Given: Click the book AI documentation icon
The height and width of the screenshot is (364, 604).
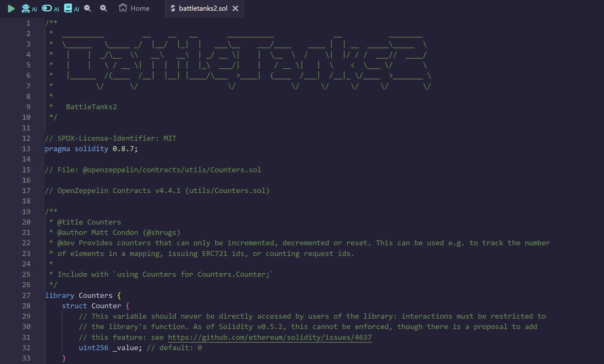Looking at the screenshot, I should tap(68, 9).
